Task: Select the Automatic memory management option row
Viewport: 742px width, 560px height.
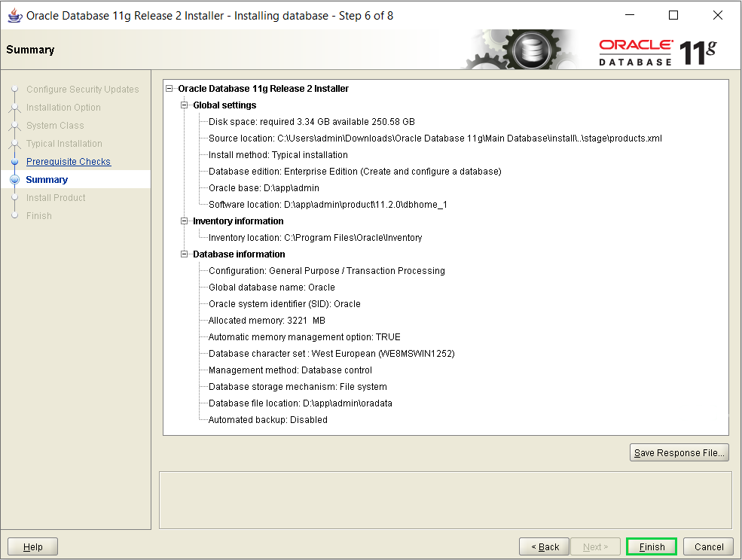Action: 304,336
